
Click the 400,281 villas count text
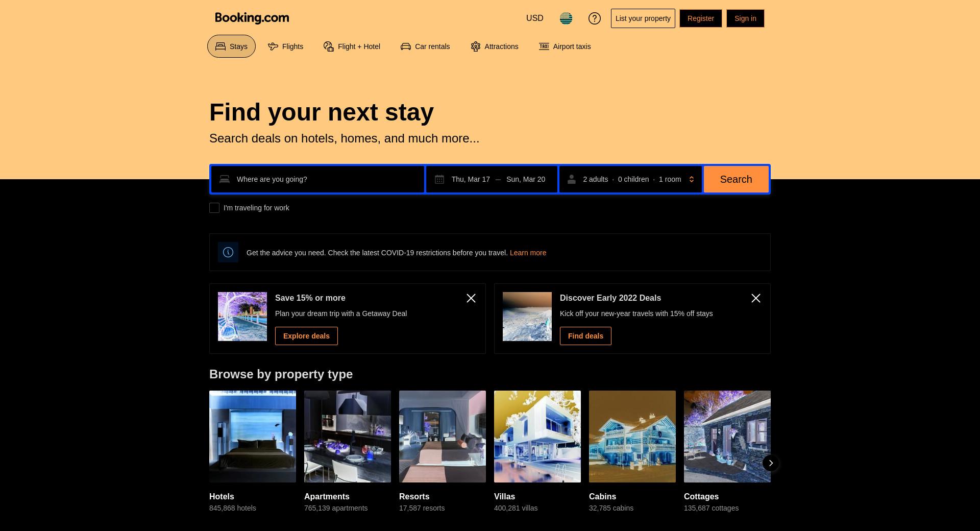pyautogui.click(x=516, y=508)
